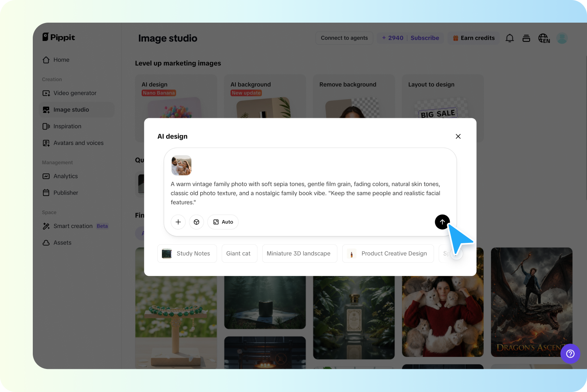Open Analytics section
The width and height of the screenshot is (587, 392).
click(x=60, y=176)
